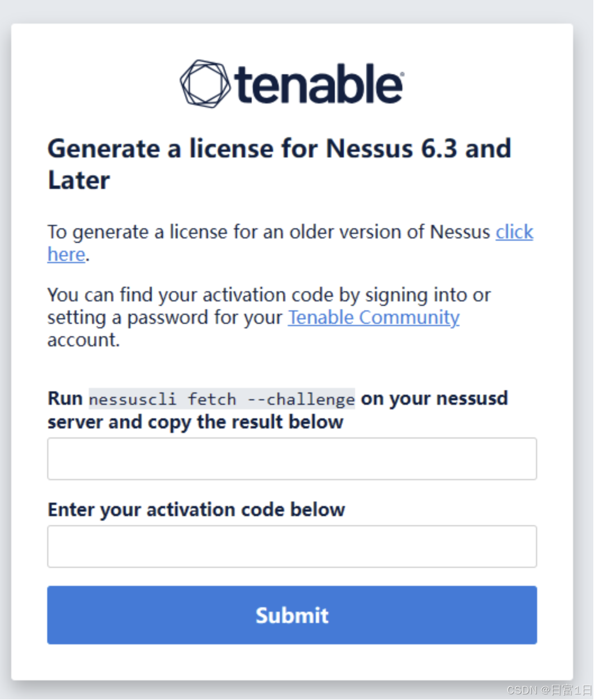
Task: Click the tenable wordmark text
Action: point(318,84)
